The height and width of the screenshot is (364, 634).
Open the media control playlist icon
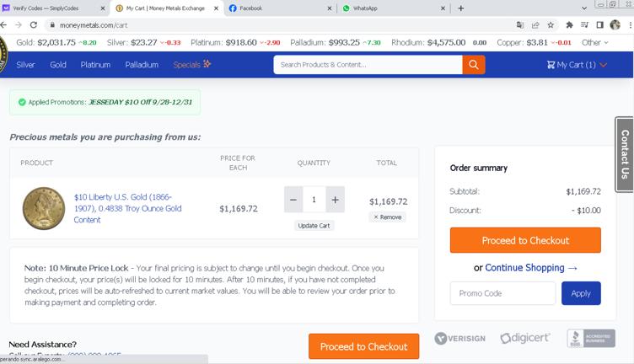[x=584, y=25]
